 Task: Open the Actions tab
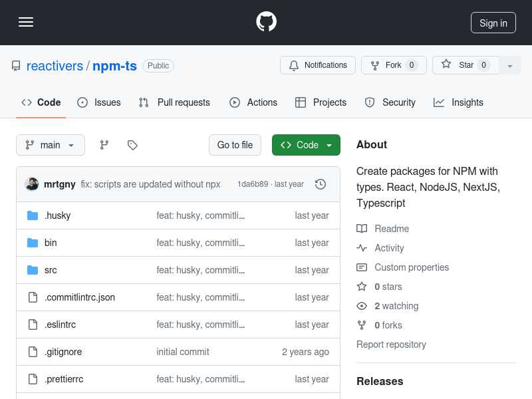click(x=253, y=102)
